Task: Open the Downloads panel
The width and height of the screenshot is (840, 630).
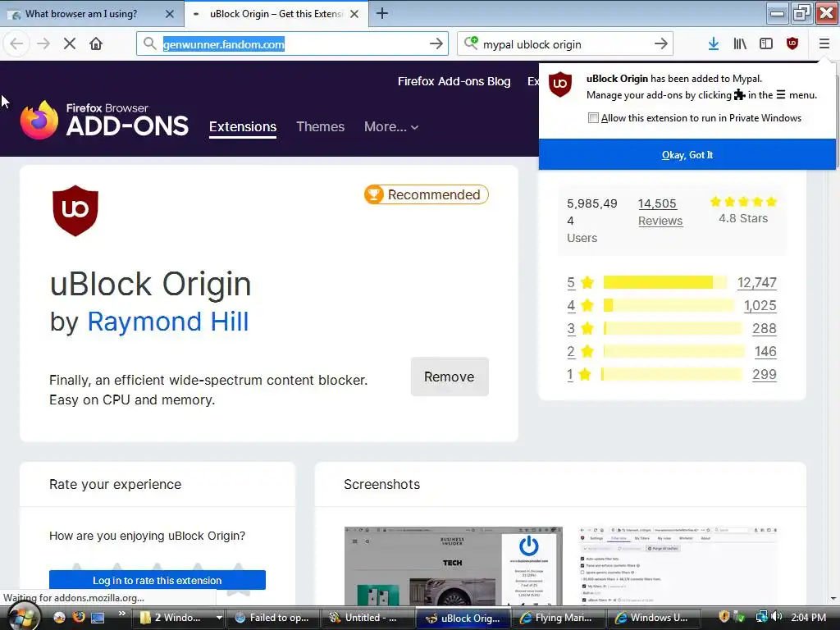Action: [x=713, y=44]
